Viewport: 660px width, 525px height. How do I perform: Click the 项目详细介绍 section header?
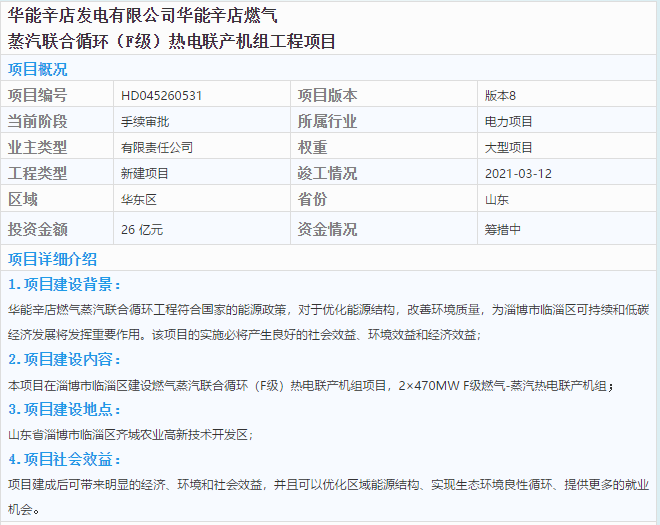pos(53,259)
